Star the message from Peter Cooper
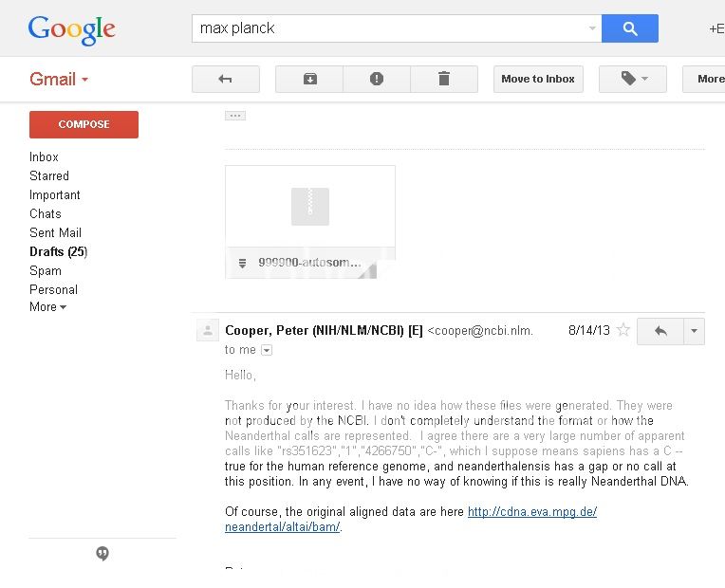The width and height of the screenshot is (725, 588). click(623, 330)
